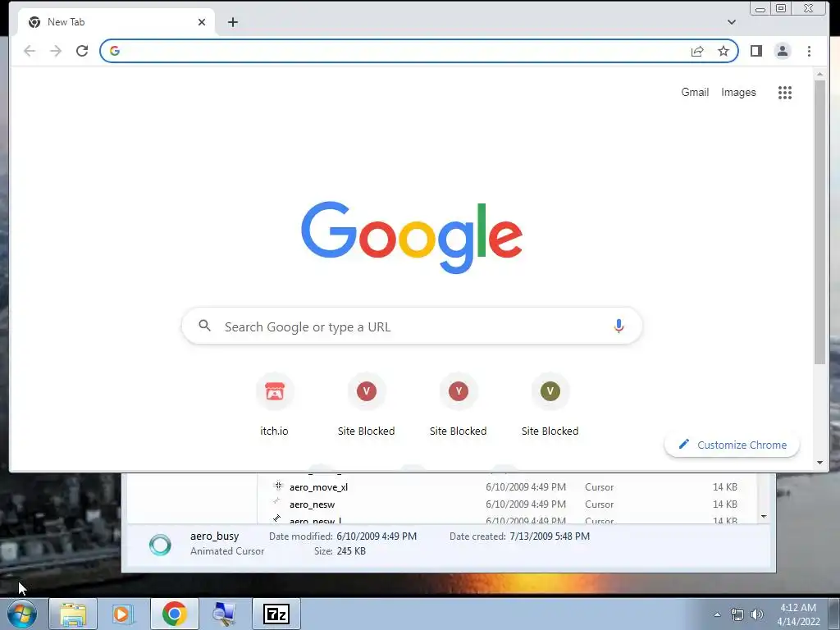This screenshot has width=840, height=630.
Task: Open a new tab with plus button
Action: coord(232,22)
